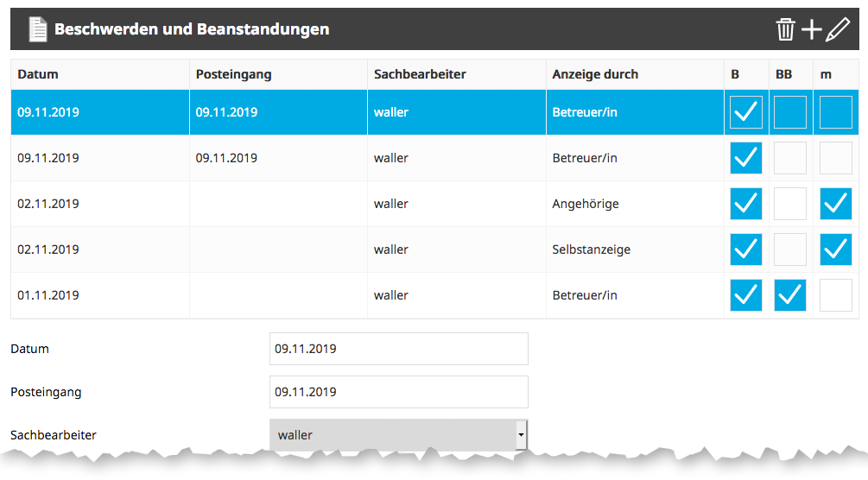Sort by the Posteingang column header
The height and width of the screenshot is (480, 868).
[x=233, y=74]
